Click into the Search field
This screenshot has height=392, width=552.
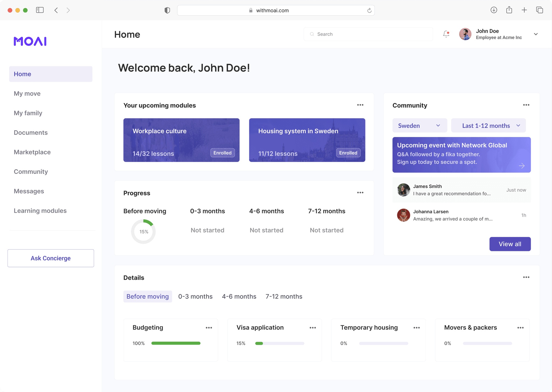click(368, 34)
